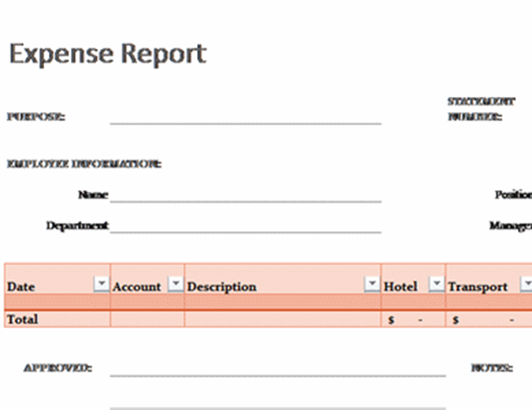This screenshot has width=532, height=410.
Task: Click the Description column header text
Action: point(221,287)
